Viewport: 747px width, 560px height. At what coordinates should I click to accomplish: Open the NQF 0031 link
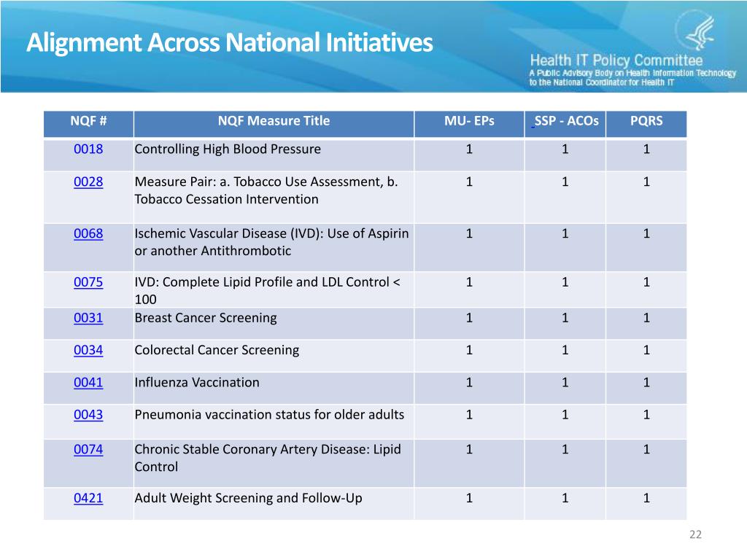[x=88, y=318]
